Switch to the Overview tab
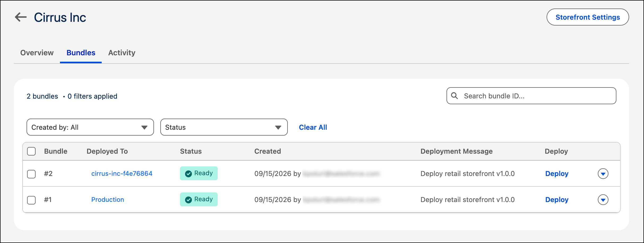The image size is (644, 243). pos(37,53)
